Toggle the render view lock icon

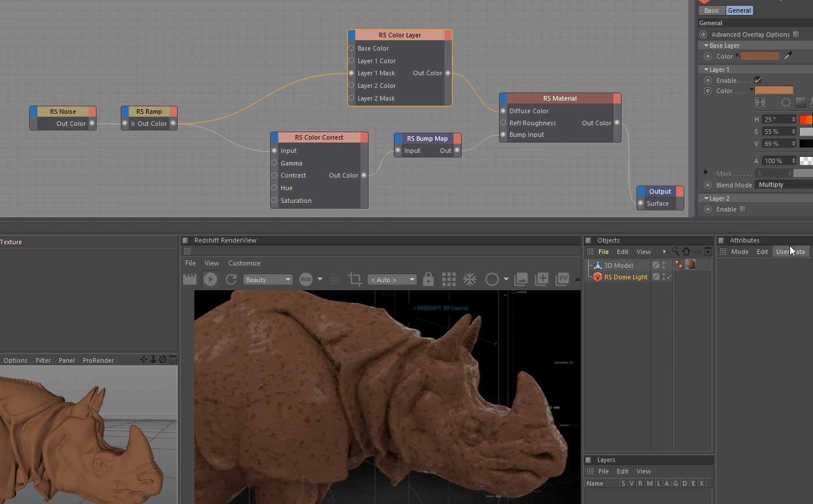pyautogui.click(x=428, y=279)
